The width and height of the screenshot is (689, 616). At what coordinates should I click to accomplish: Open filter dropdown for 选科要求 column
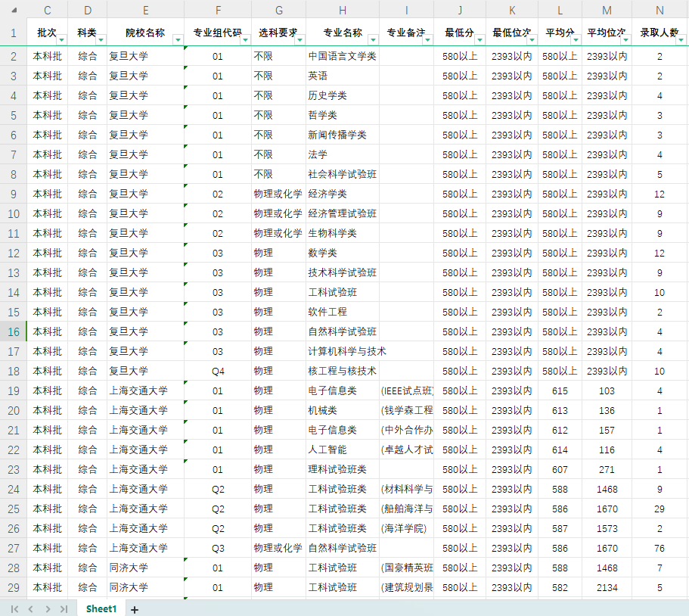click(300, 40)
